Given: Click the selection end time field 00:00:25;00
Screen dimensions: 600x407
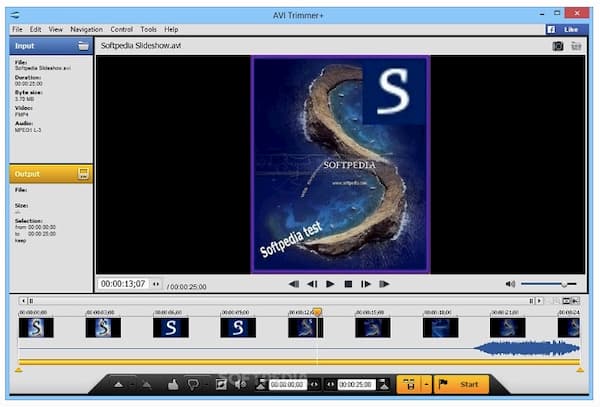Looking at the screenshot, I should tap(356, 384).
